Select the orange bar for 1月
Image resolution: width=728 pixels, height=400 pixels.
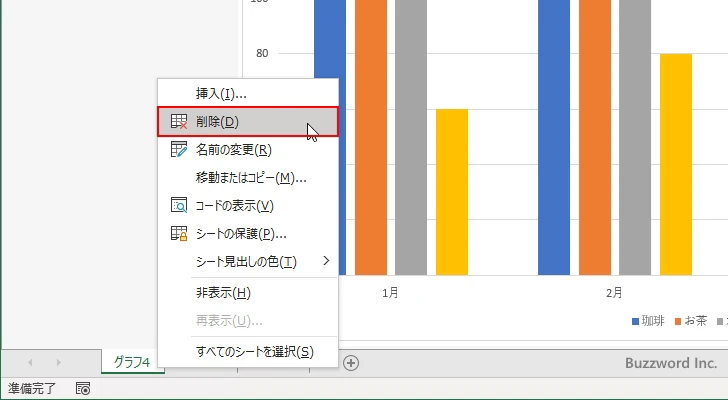pos(371,137)
